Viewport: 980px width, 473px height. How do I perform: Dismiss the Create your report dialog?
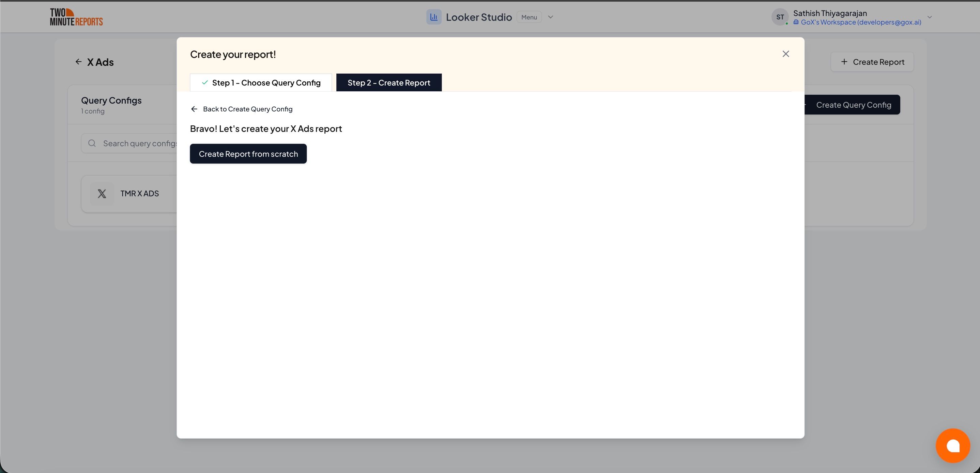pyautogui.click(x=785, y=54)
